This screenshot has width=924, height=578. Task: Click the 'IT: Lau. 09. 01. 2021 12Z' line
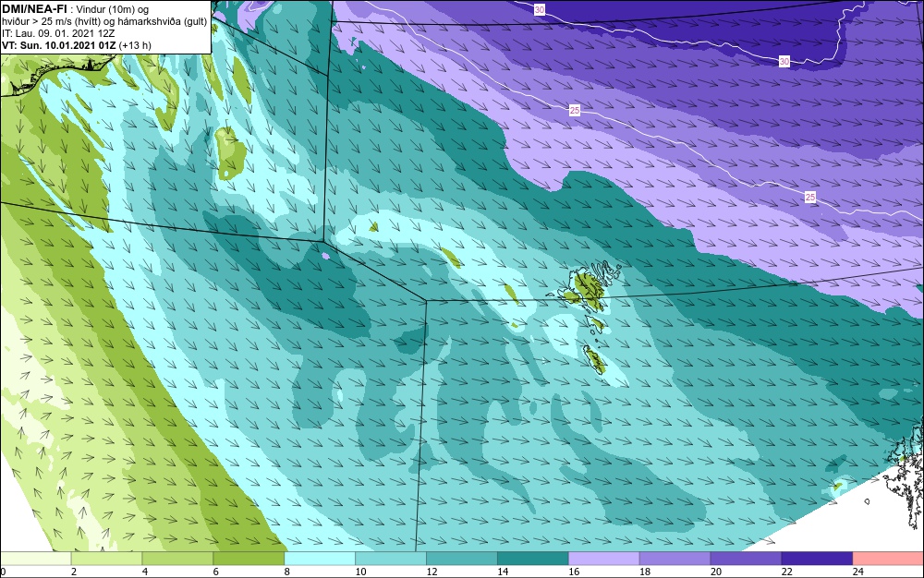pos(58,33)
